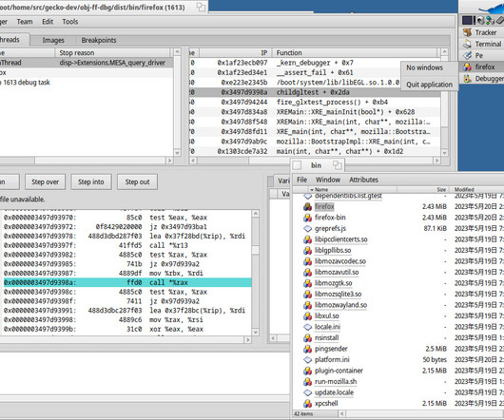Click the Step out button
The width and height of the screenshot is (504, 420).
(137, 182)
